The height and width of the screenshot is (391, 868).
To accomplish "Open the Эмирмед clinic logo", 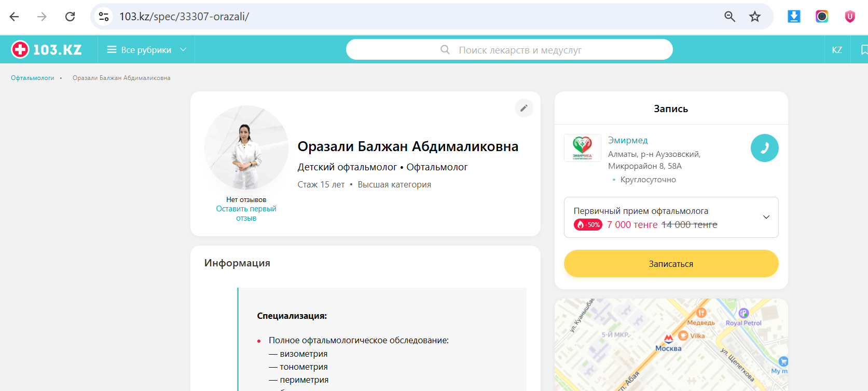I will [583, 148].
